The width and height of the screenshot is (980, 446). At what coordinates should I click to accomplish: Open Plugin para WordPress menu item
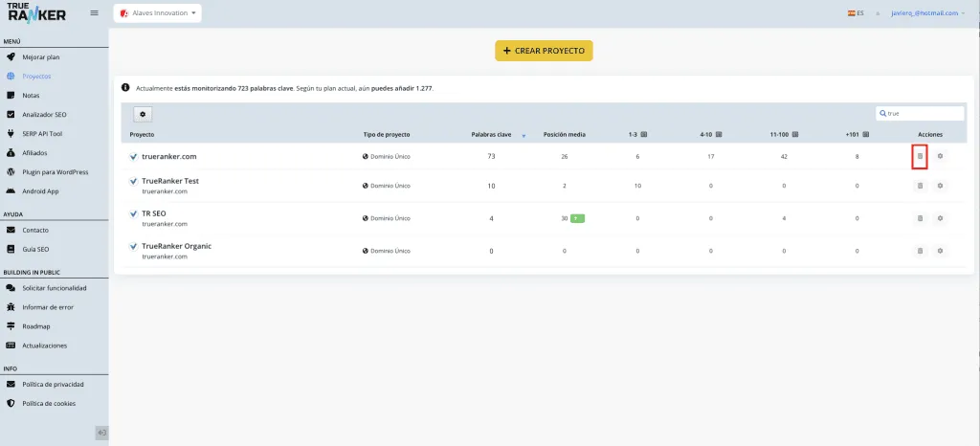point(55,171)
